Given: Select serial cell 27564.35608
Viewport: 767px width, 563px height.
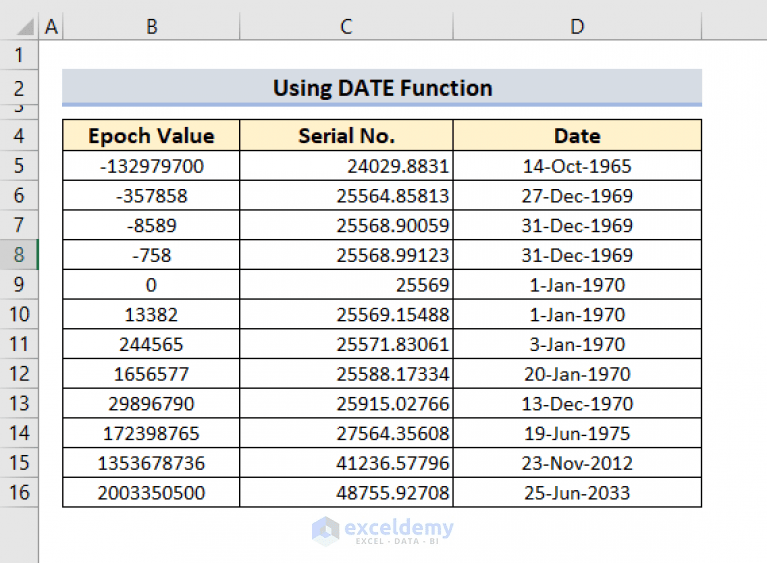Looking at the screenshot, I should pyautogui.click(x=346, y=433).
